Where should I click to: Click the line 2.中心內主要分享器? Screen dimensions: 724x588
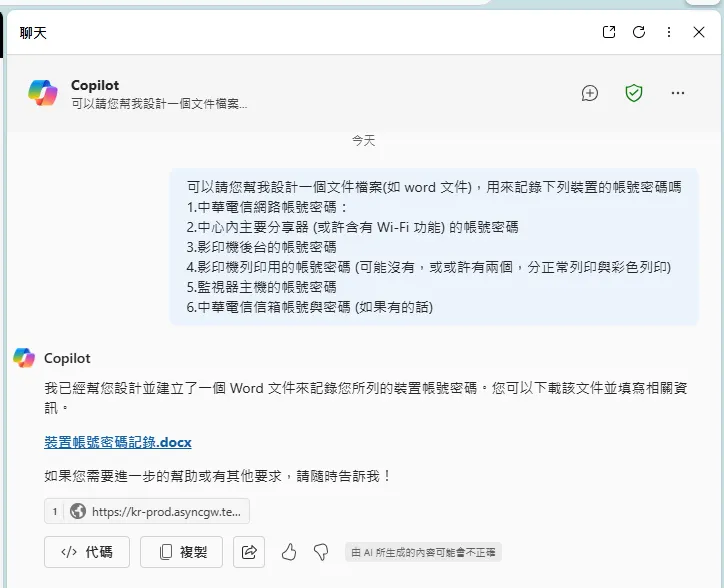pos(352,227)
